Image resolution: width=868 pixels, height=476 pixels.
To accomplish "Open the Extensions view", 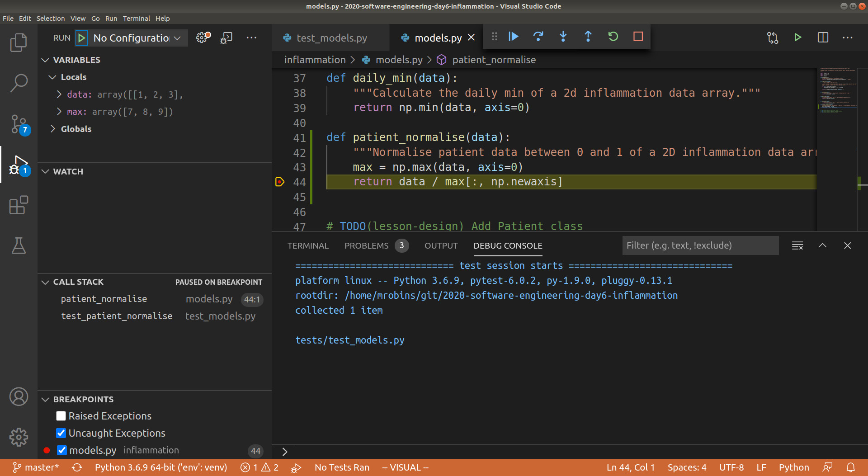I will pyautogui.click(x=19, y=205).
